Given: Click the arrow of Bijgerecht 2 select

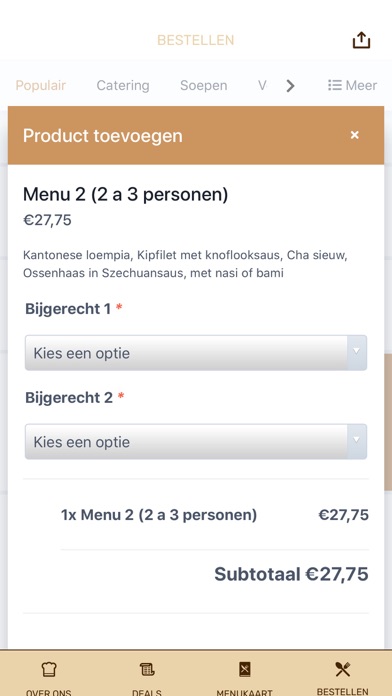Looking at the screenshot, I should pos(356,441).
